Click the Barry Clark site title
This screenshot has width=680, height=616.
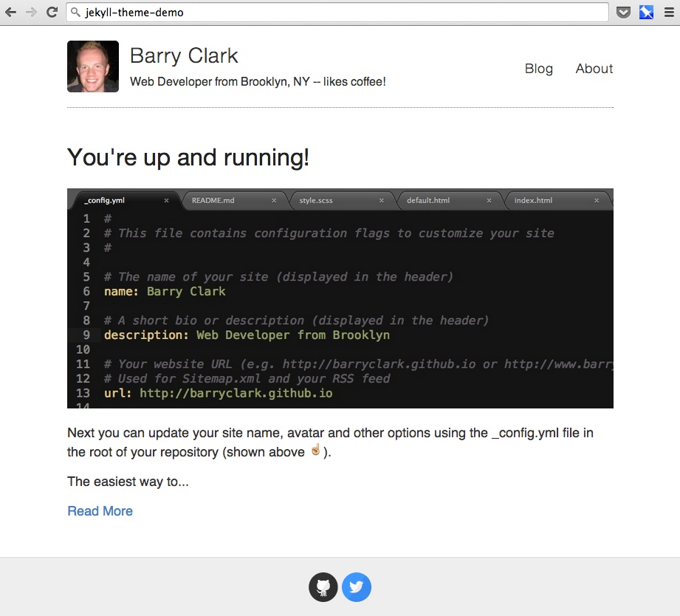tap(184, 55)
